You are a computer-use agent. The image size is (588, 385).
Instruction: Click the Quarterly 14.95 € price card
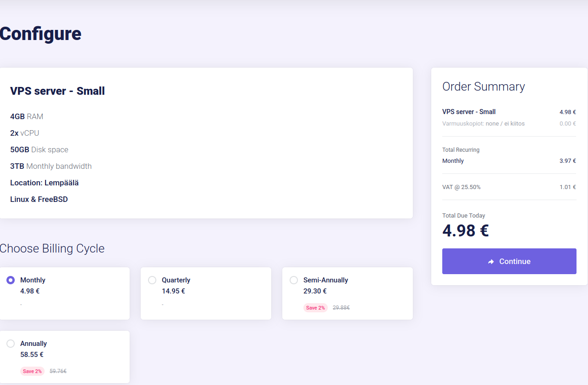206,293
